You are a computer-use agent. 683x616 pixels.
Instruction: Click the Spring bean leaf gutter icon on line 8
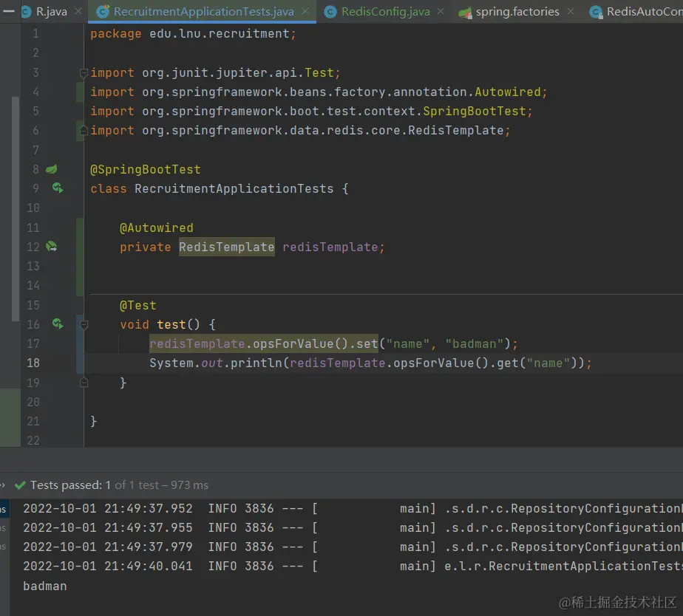52,169
